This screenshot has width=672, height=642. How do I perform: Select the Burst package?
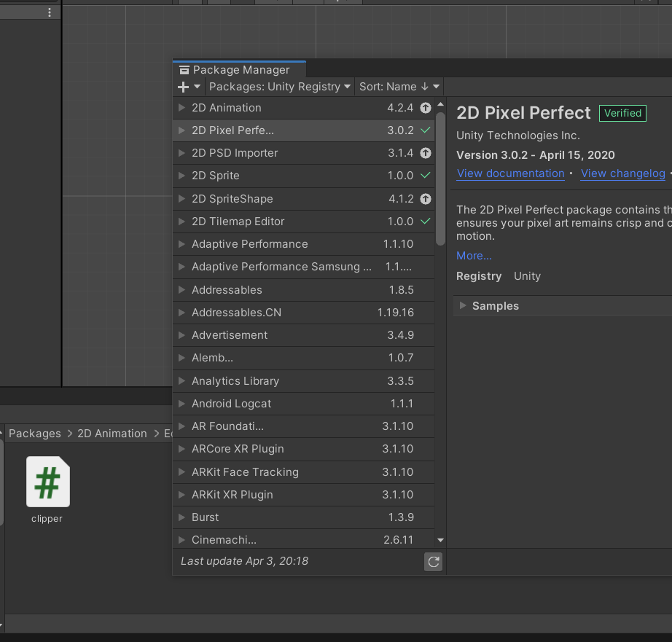[x=303, y=517]
